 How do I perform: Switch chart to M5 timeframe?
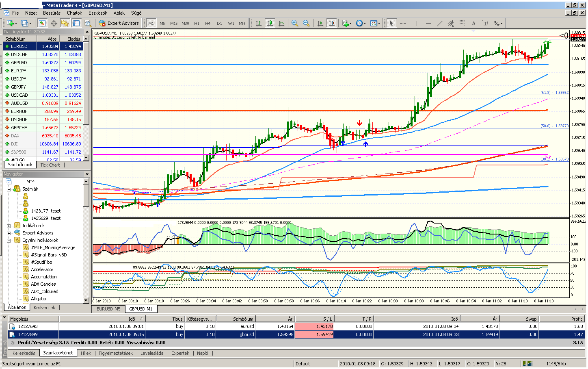(162, 23)
